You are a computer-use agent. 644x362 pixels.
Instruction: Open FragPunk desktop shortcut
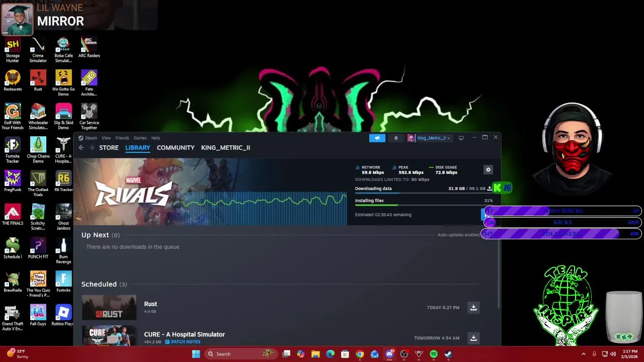(13, 182)
